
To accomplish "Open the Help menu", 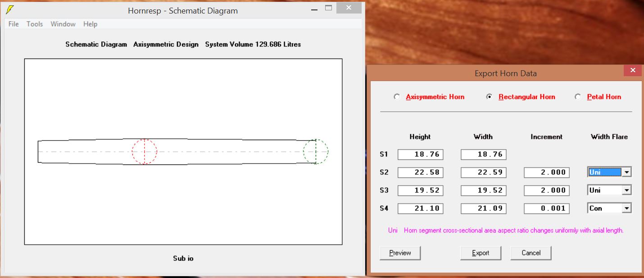I will pos(90,24).
